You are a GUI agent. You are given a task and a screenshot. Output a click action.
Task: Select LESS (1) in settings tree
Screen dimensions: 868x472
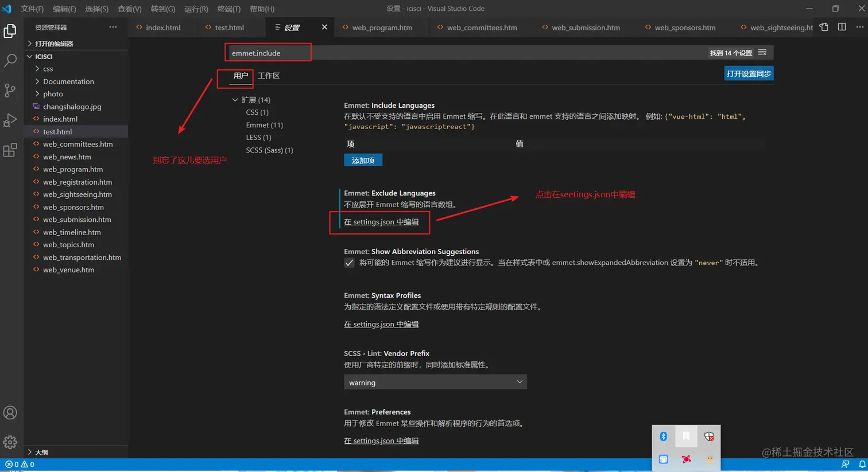coord(258,138)
